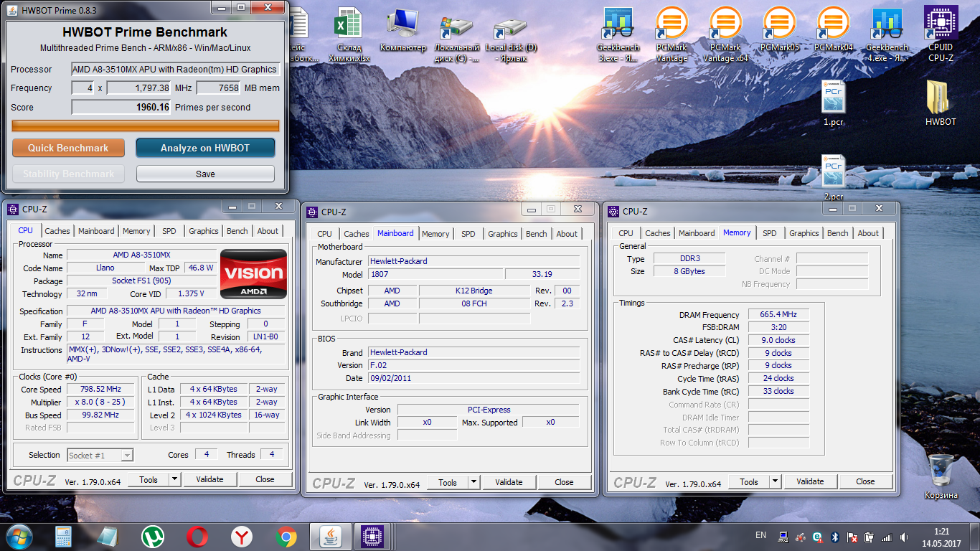Open the Calculator taskbar icon
The width and height of the screenshot is (980, 551).
[x=64, y=536]
